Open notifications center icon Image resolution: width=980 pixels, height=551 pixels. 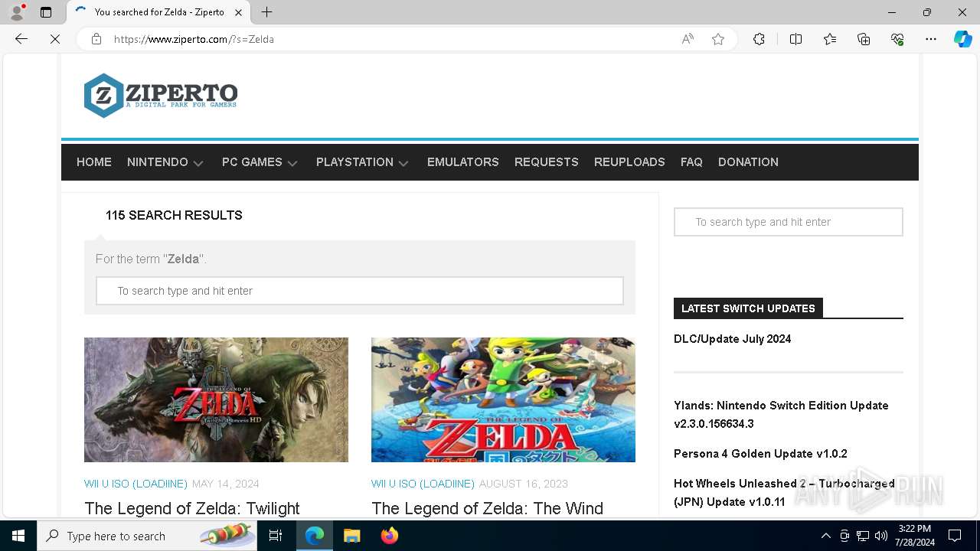point(955,536)
